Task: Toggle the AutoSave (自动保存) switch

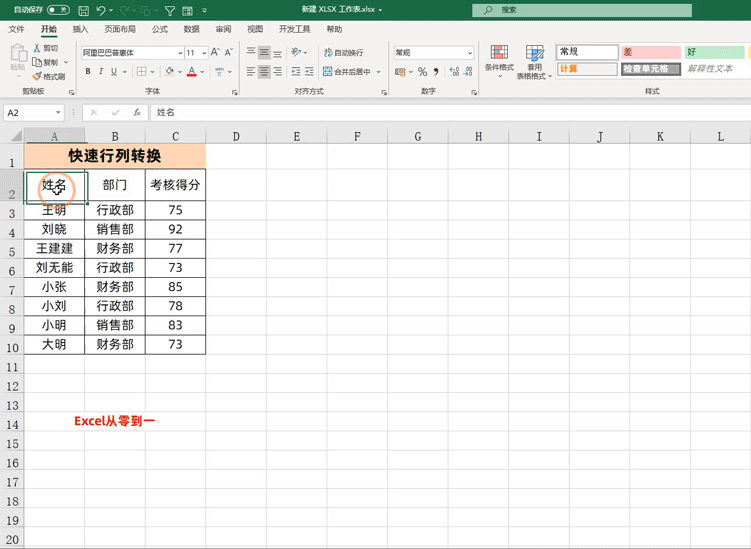Action: coord(58,10)
